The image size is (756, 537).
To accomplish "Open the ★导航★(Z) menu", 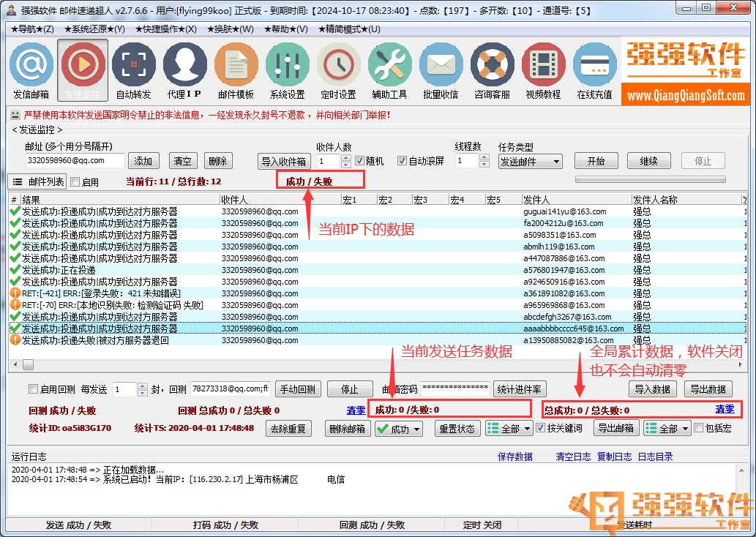I will [x=32, y=29].
